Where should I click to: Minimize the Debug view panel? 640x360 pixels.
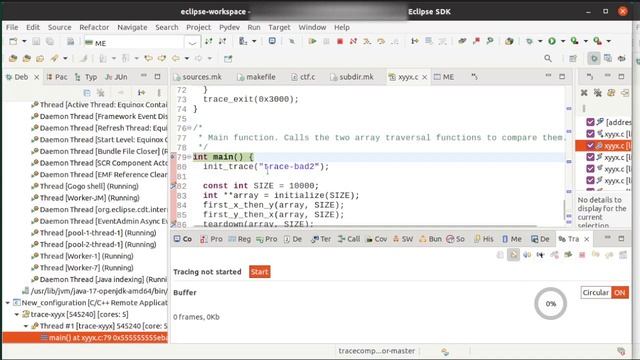click(144, 76)
